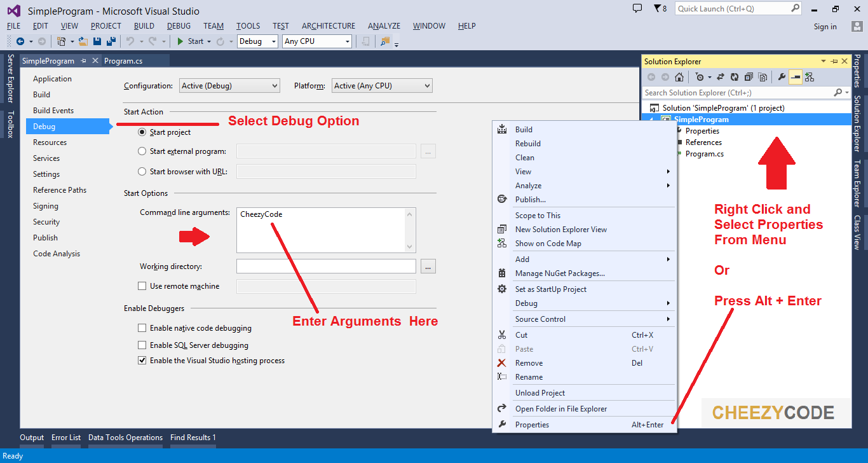Viewport: 868px width, 463px height.
Task: Click the account avatar icon near Sign in
Action: point(857,26)
